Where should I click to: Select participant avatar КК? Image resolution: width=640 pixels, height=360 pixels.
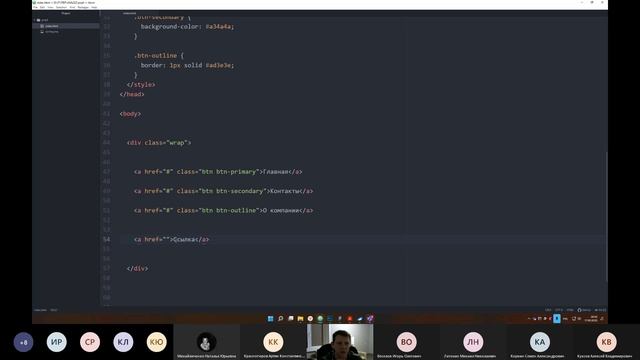coord(273,342)
